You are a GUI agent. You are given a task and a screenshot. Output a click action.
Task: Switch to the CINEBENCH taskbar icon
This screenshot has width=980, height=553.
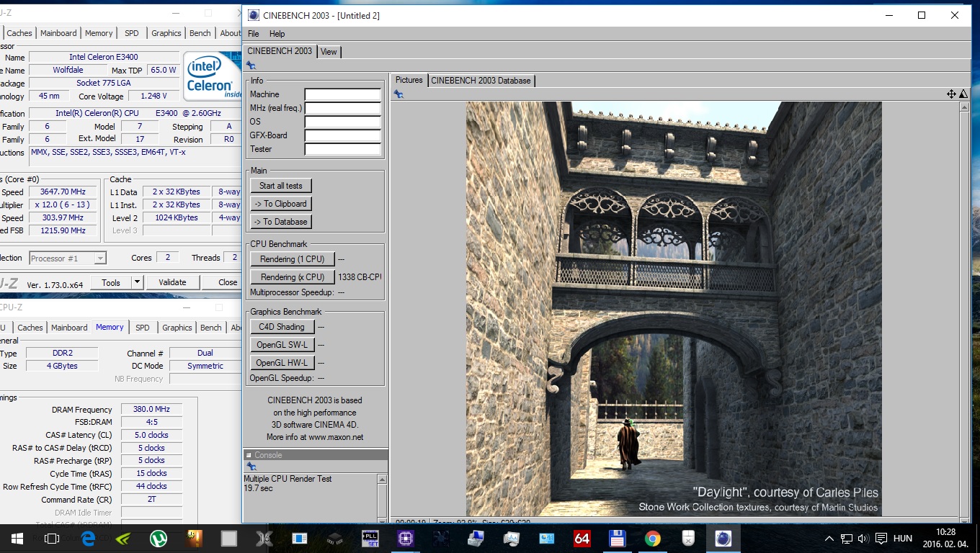click(723, 539)
